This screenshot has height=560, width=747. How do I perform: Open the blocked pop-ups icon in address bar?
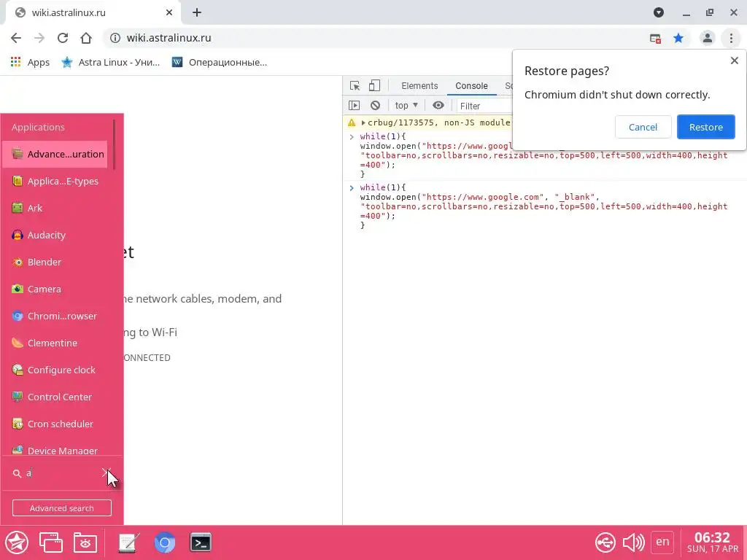(656, 39)
